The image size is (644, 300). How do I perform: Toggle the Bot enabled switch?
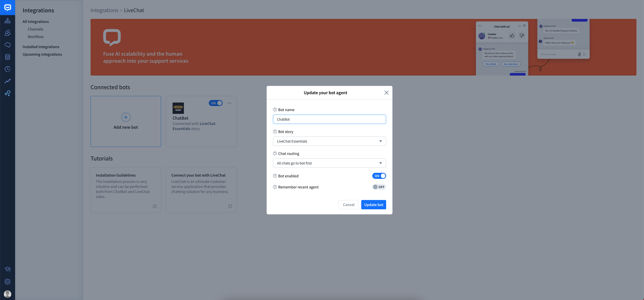pos(379,176)
